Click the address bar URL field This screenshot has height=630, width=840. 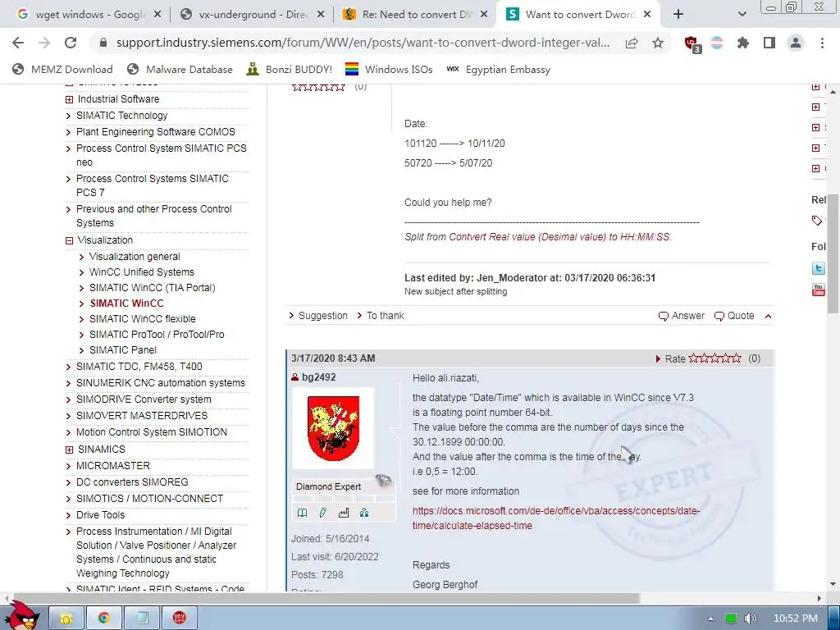click(363, 43)
